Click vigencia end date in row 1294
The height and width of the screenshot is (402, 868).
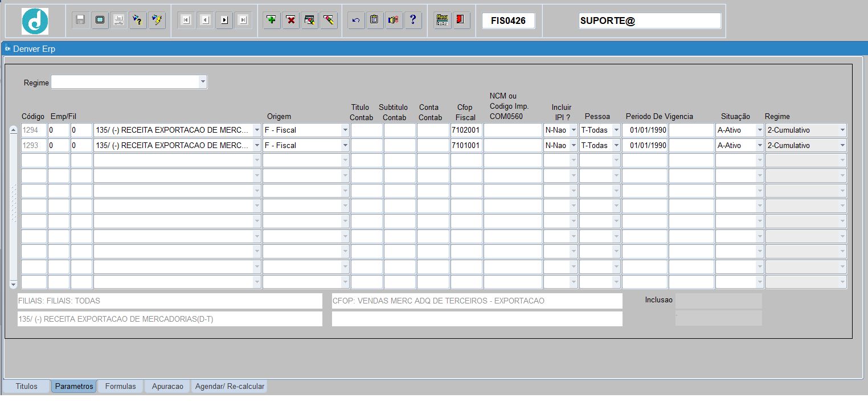click(691, 130)
